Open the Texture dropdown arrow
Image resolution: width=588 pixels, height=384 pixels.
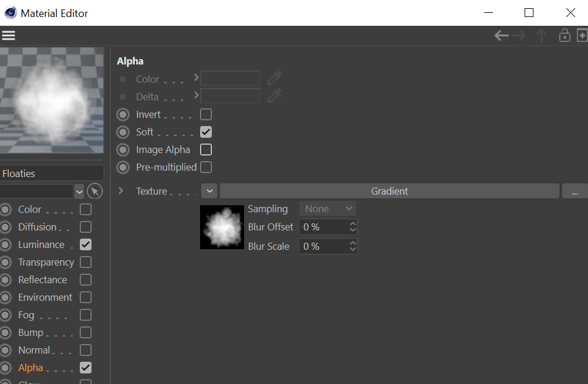tap(209, 191)
